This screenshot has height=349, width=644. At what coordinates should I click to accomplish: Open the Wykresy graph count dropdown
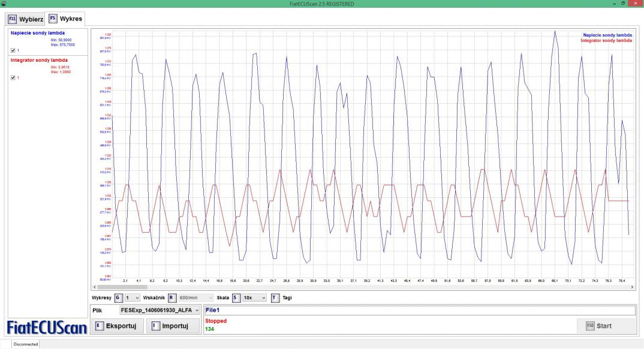pos(133,297)
